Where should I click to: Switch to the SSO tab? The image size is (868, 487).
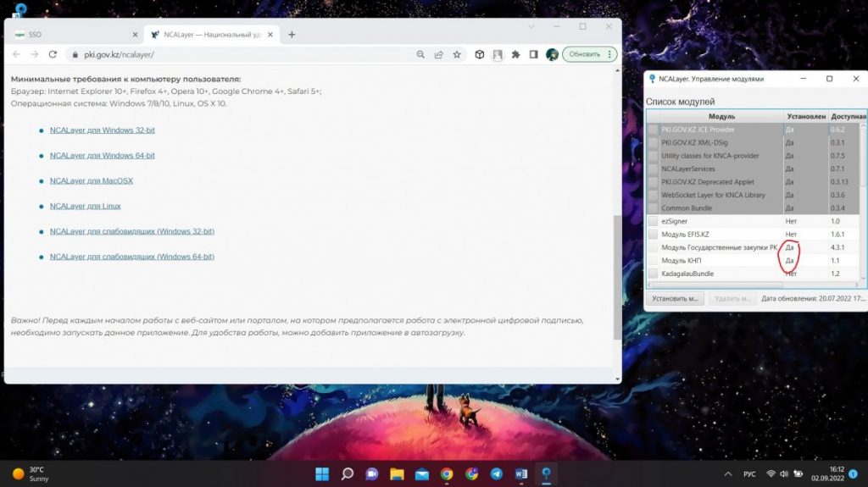point(76,35)
